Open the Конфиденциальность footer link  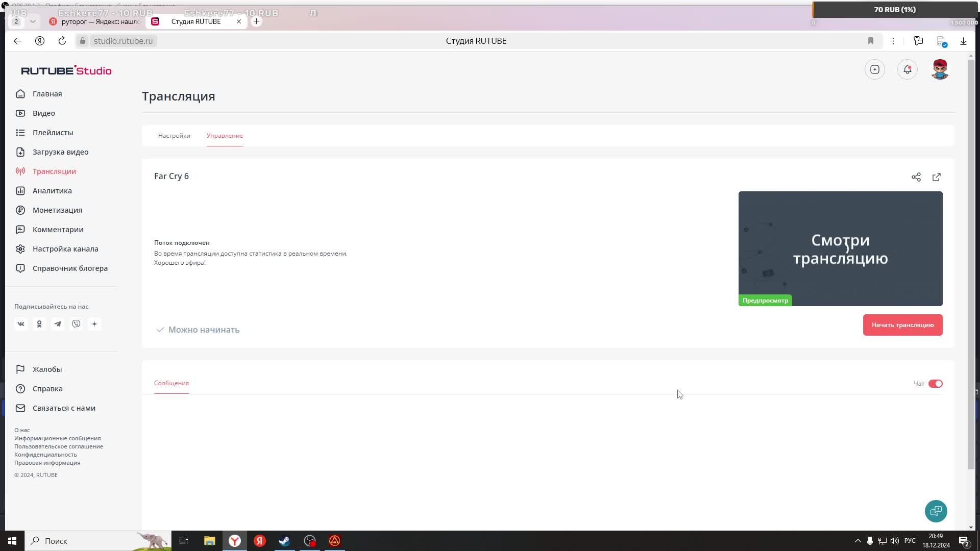tap(45, 455)
